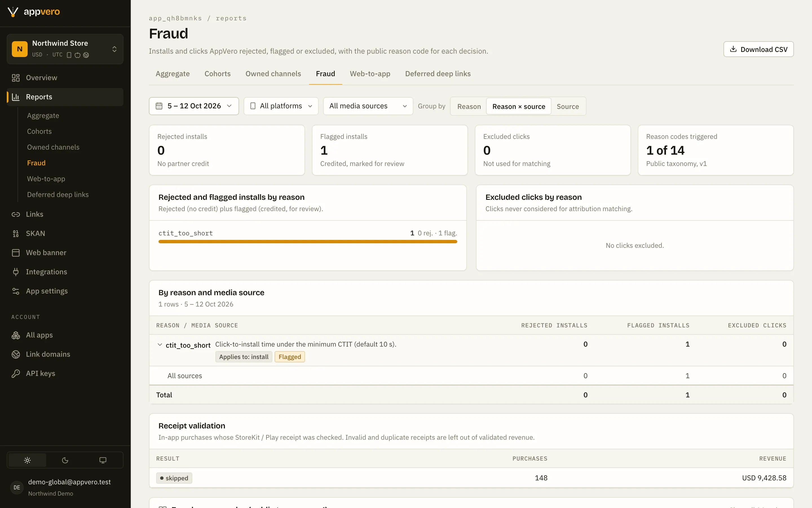Open the Northwind Store app switcher

pyautogui.click(x=65, y=49)
